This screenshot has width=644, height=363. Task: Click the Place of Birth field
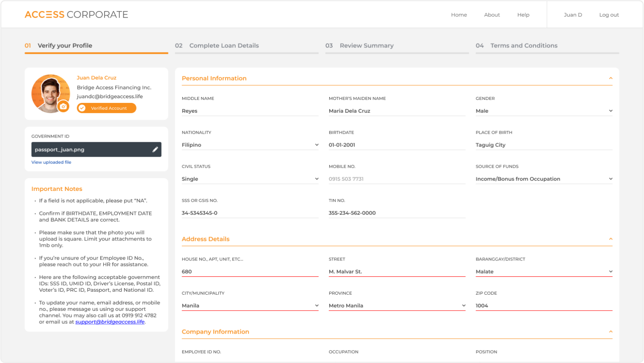point(544,145)
